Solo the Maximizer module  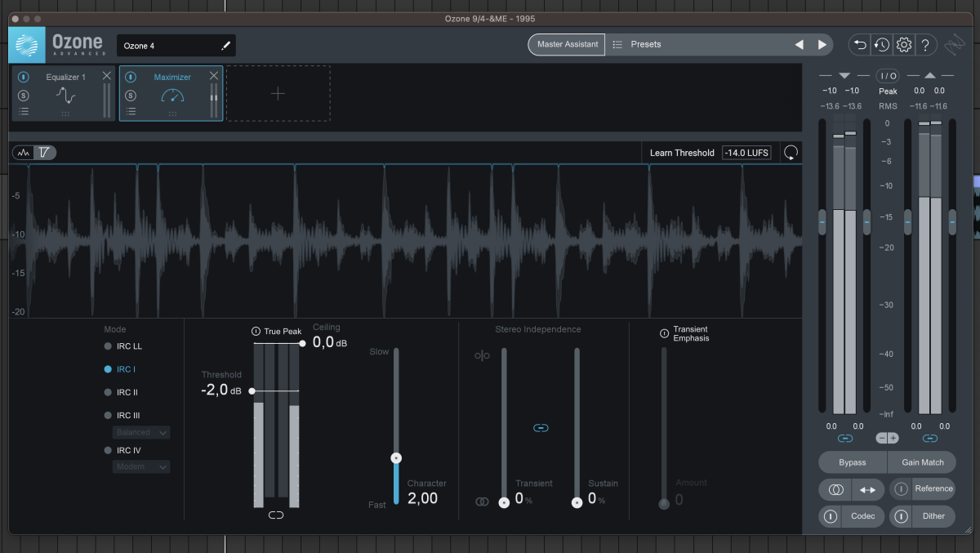pyautogui.click(x=131, y=96)
